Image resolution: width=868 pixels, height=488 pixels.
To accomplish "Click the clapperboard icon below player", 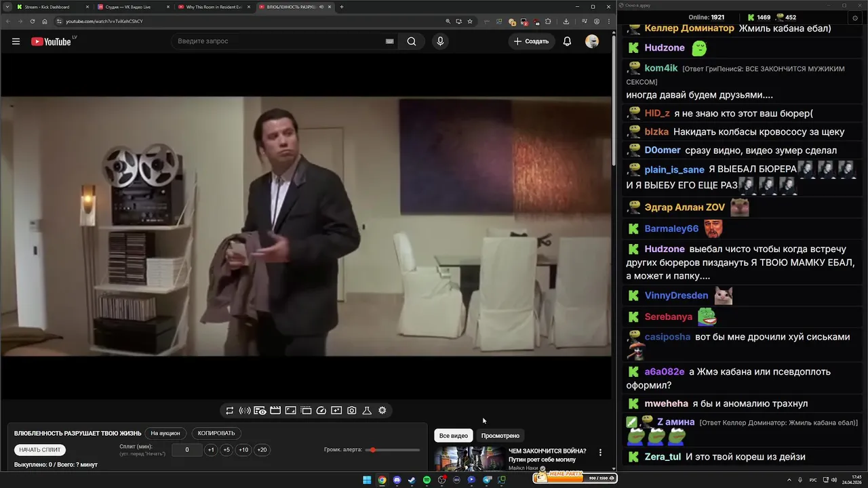I will 275,411.
